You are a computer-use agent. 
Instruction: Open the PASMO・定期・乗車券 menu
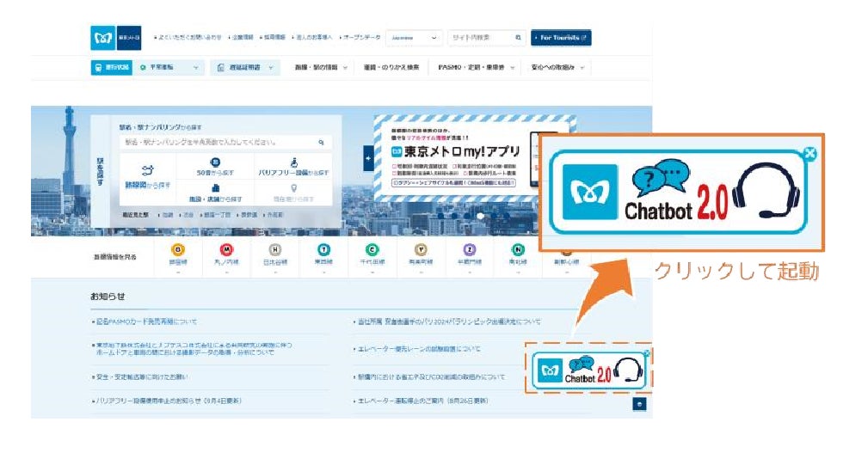[476, 68]
